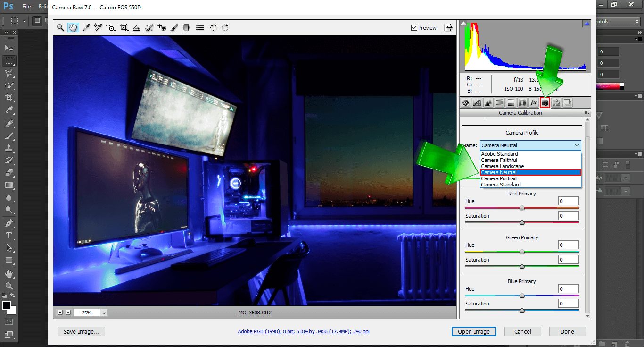Select the Zoom tool in Camera Raw toolbar

click(60, 28)
